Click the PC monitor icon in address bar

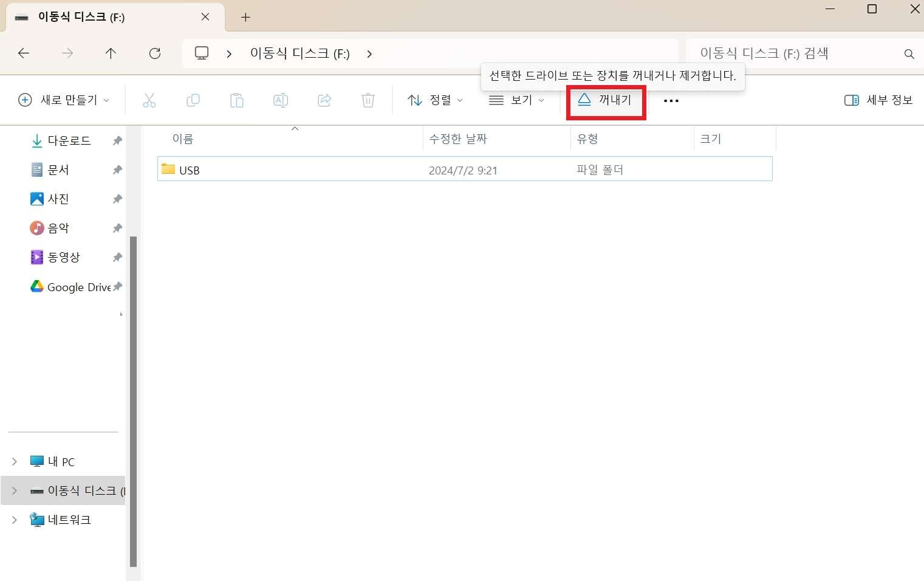[x=202, y=53]
